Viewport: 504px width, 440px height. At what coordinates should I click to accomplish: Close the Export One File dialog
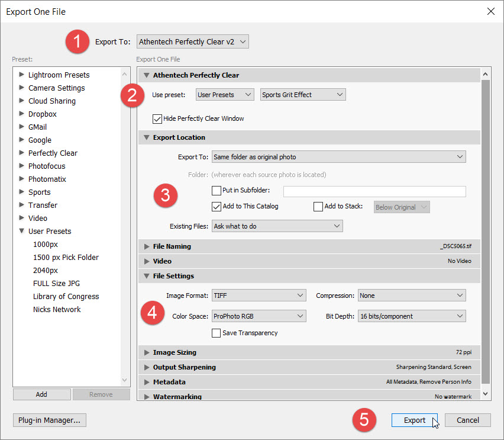pyautogui.click(x=491, y=12)
